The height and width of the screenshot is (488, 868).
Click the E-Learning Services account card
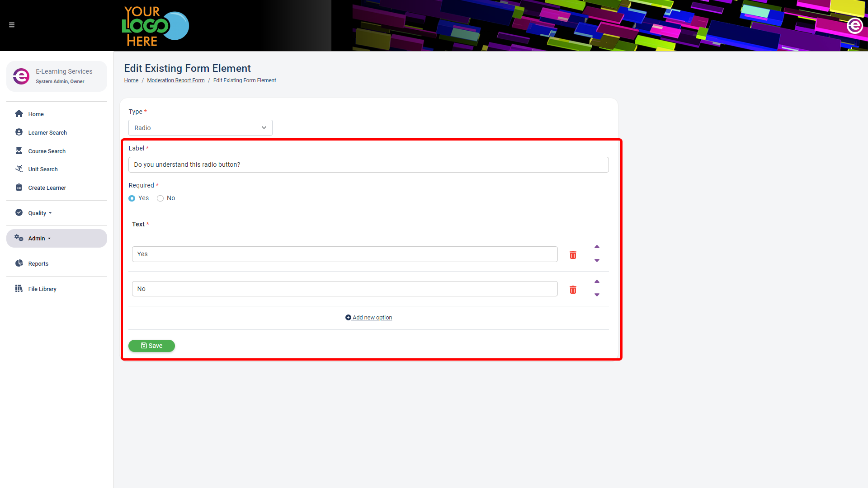(57, 76)
